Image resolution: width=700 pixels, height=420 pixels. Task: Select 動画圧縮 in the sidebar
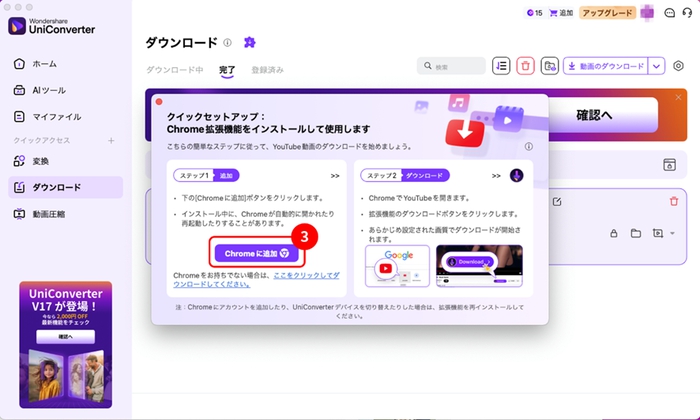click(50, 214)
